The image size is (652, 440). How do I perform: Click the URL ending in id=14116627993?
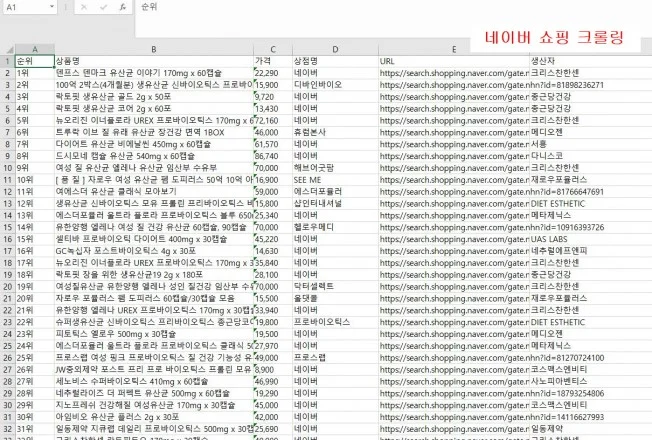tap(491, 417)
